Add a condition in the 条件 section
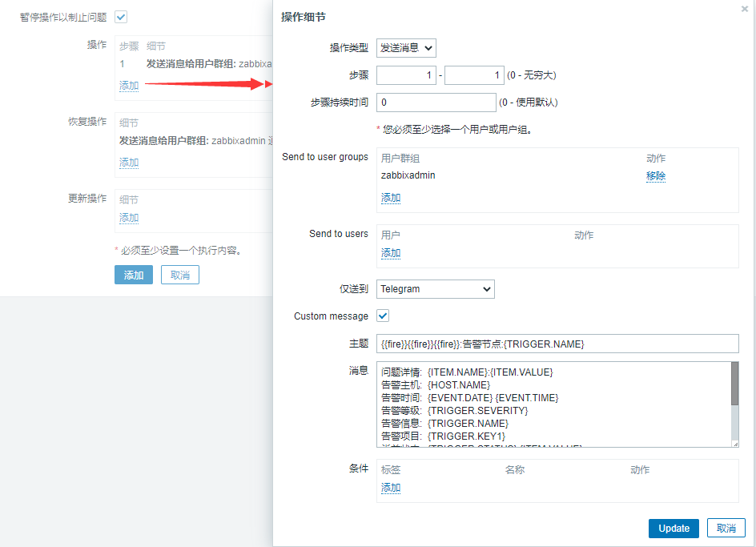 [x=391, y=488]
